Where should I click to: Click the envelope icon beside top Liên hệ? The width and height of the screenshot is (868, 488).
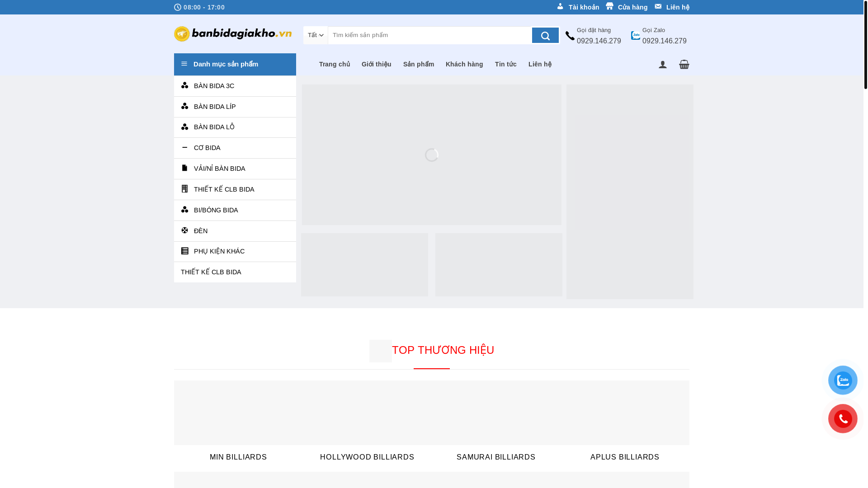[x=658, y=6]
